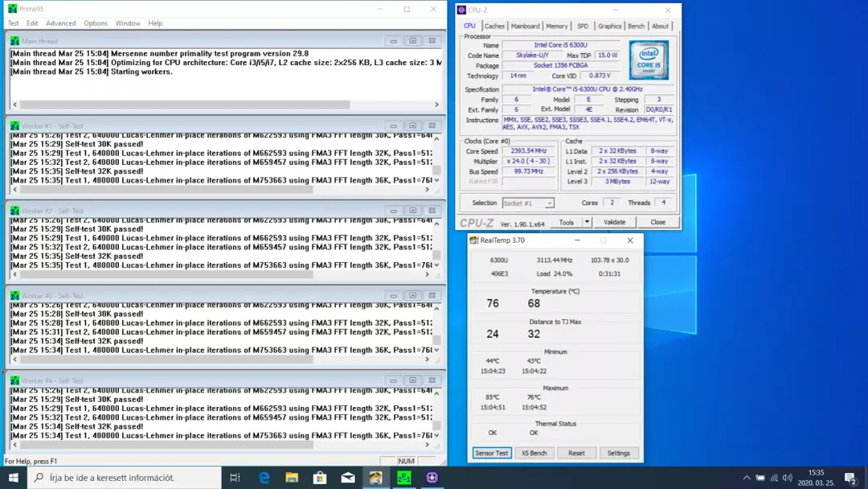Open the Mail app from the taskbar
This screenshot has width=868, height=489.
348,478
